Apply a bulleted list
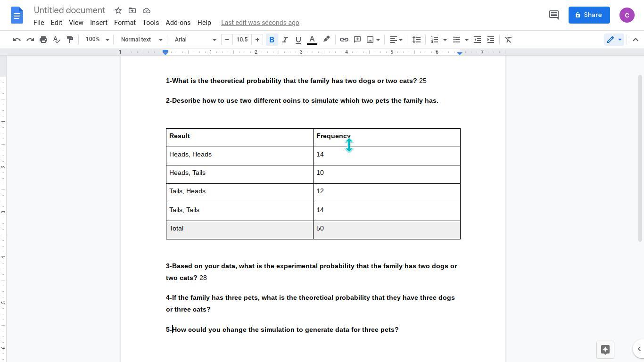The width and height of the screenshot is (644, 362). (456, 40)
